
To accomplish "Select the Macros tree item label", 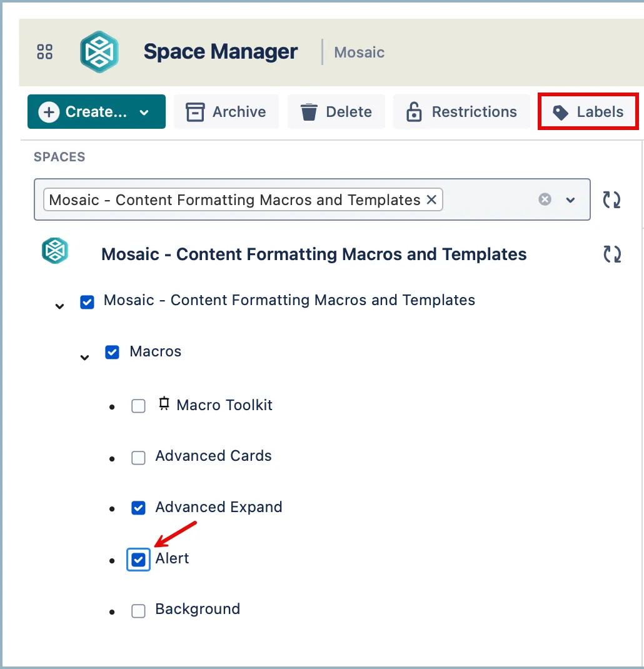I will click(155, 351).
